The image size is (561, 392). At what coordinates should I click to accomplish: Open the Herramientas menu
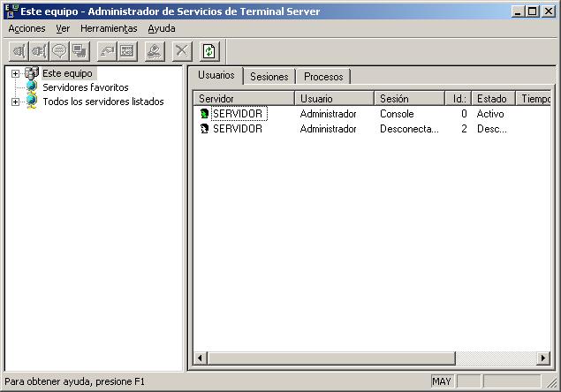coord(109,28)
